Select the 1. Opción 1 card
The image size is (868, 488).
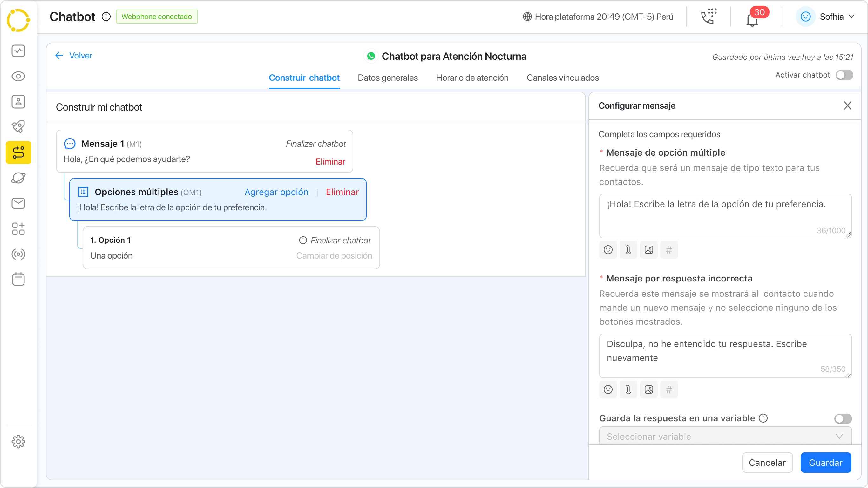[231, 248]
